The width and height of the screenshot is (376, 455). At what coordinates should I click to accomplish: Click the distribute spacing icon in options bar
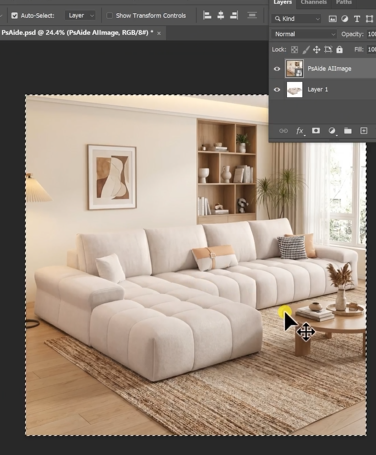(x=252, y=15)
